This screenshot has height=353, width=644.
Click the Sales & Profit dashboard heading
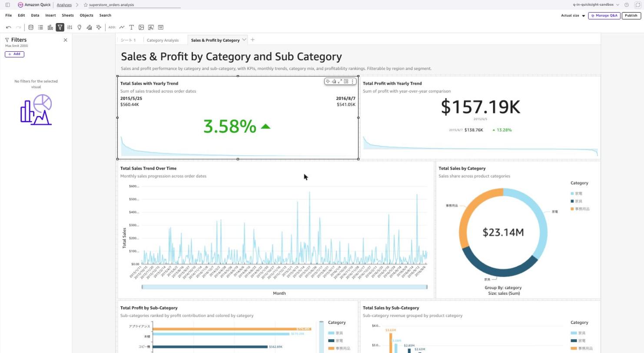(231, 57)
